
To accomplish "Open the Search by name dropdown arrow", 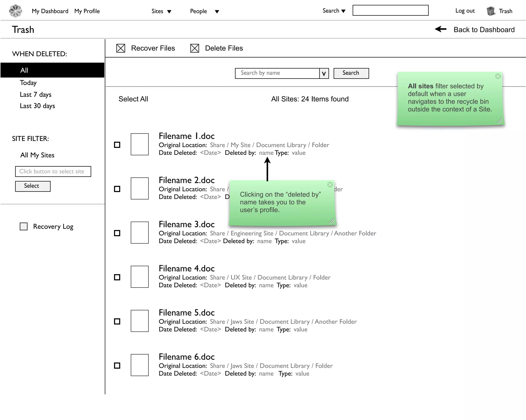I will click(x=324, y=74).
